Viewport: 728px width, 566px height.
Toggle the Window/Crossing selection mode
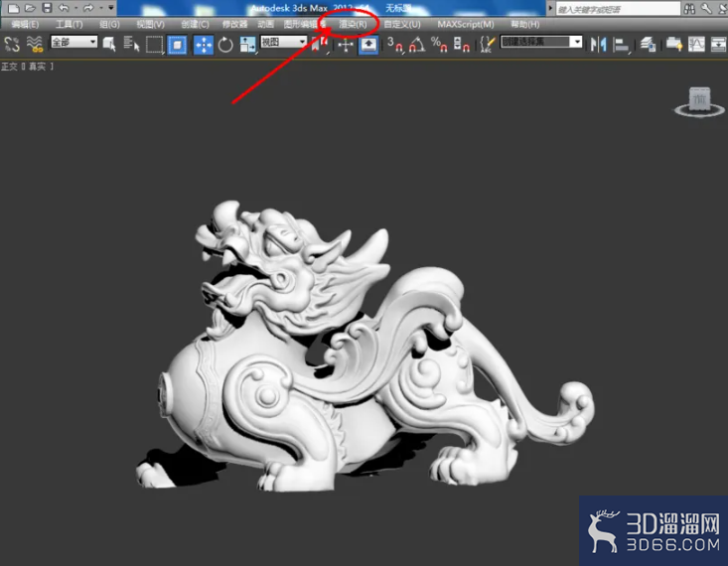point(177,45)
